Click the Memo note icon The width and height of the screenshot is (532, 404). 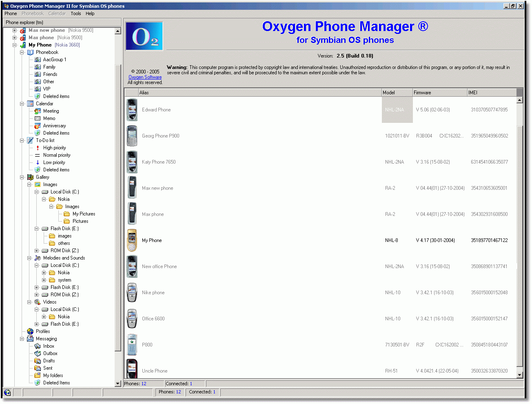pos(38,118)
